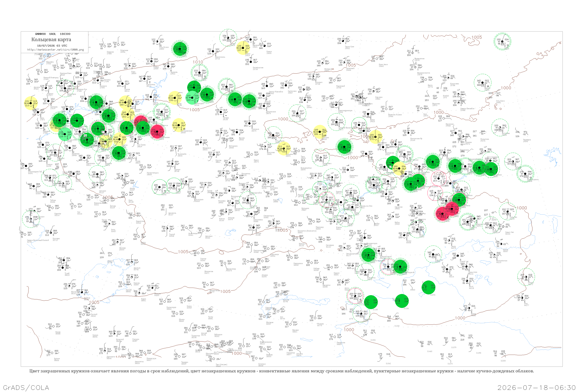588x392 pixels.
Task: Click the station name "Усть-Кулом"
Action: point(164,47)
